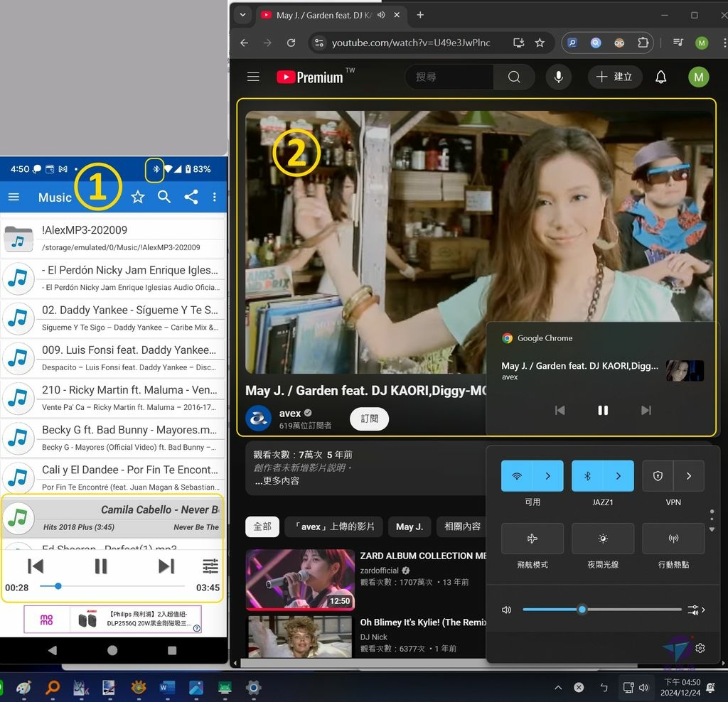The image size is (728, 702).
Task: Open the YouTube create (建立) button
Action: pos(615,77)
